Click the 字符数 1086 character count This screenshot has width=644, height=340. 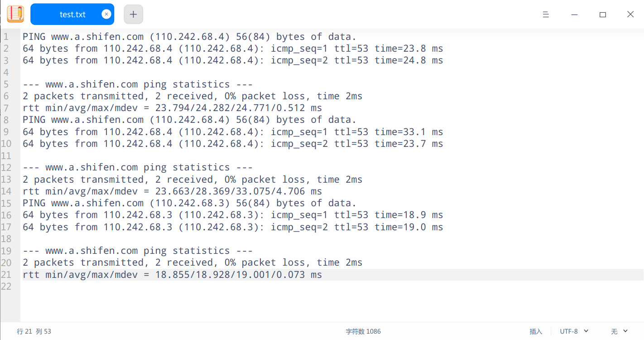point(363,331)
